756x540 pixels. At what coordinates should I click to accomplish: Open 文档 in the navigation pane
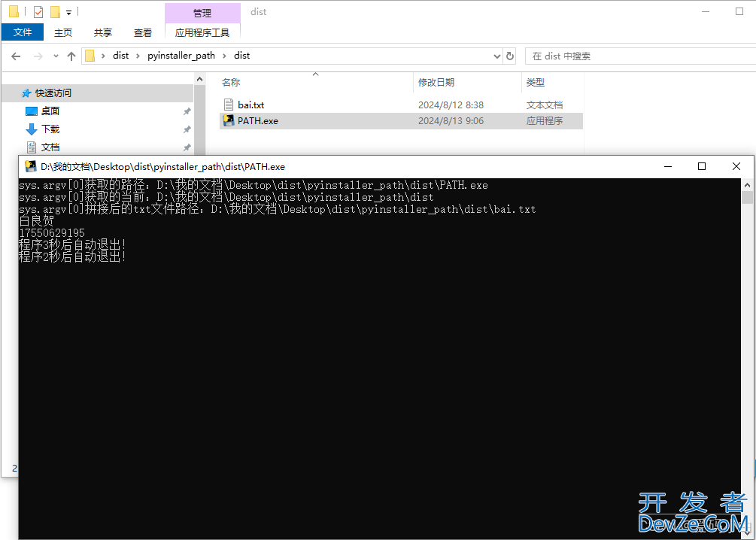pos(50,147)
